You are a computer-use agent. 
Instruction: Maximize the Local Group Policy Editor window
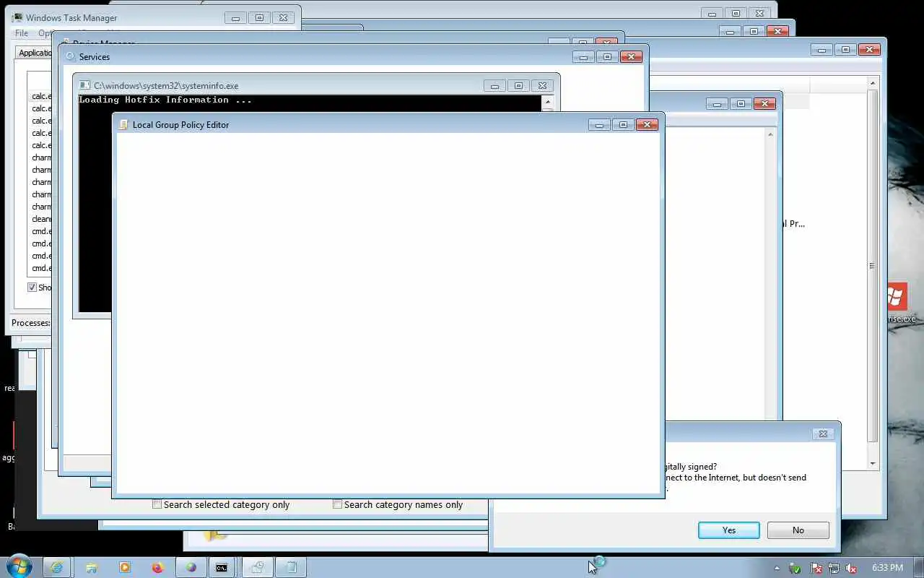click(623, 124)
